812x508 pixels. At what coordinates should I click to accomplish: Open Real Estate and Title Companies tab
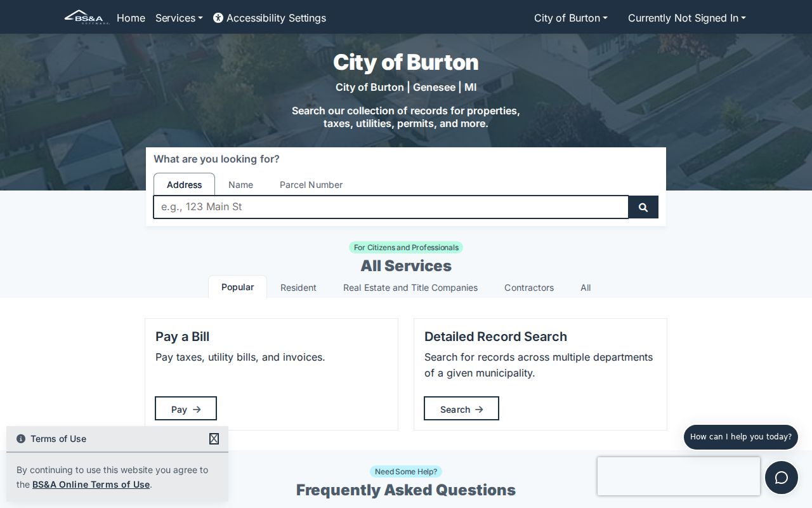click(x=410, y=288)
